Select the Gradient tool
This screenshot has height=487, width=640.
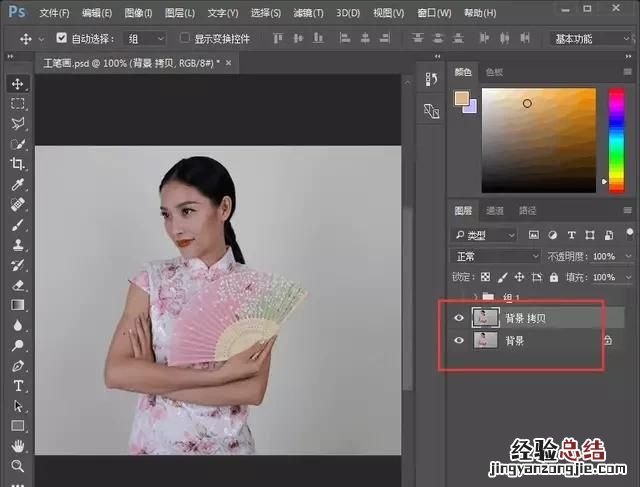18,305
